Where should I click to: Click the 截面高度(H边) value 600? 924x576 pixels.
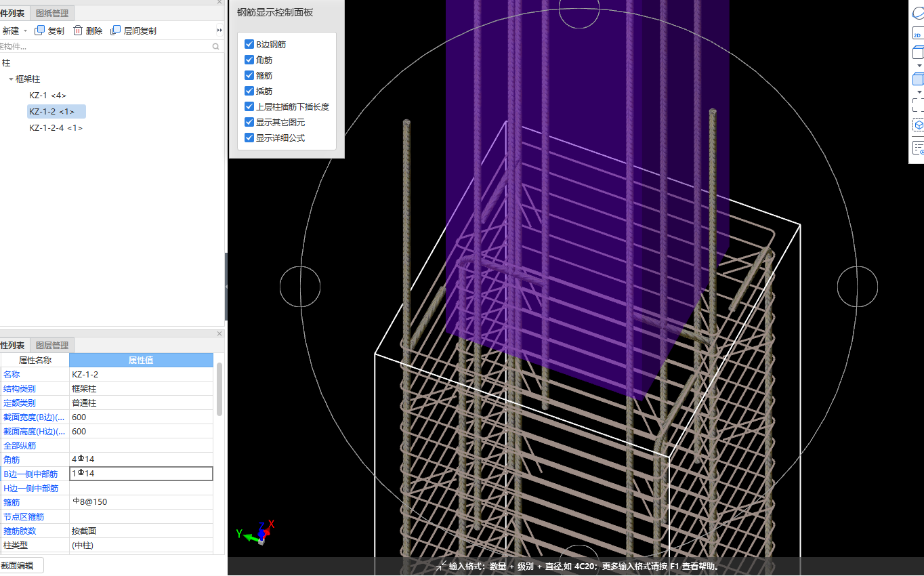point(142,431)
